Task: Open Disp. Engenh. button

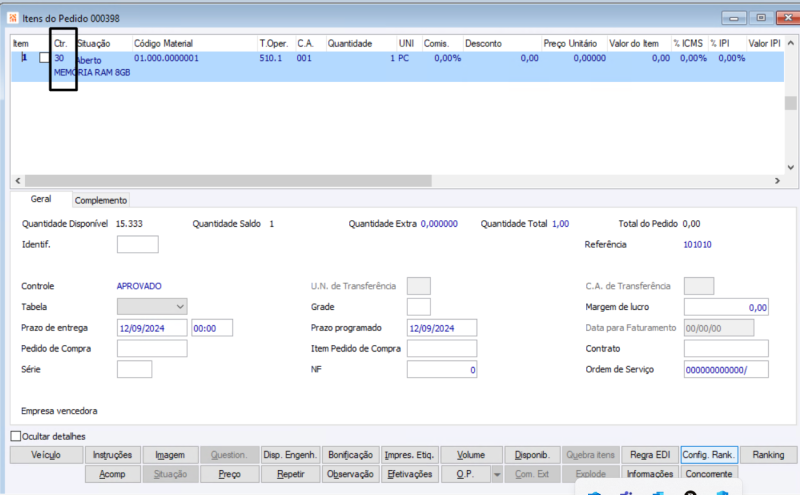Action: tap(290, 455)
